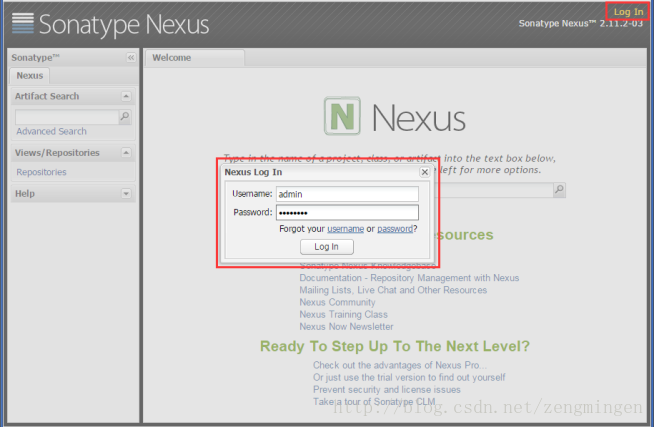The height and width of the screenshot is (427, 654).
Task: Open the Nexus Now Newsletter link
Action: click(x=346, y=327)
